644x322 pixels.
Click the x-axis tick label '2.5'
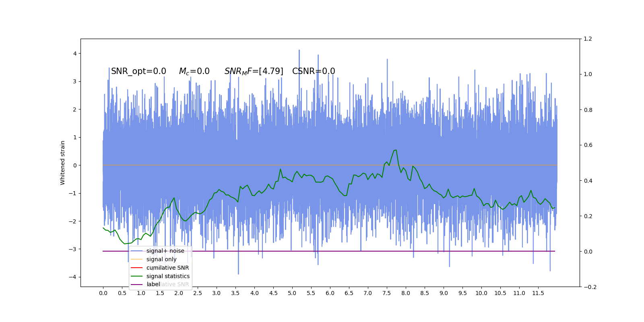tap(198, 293)
